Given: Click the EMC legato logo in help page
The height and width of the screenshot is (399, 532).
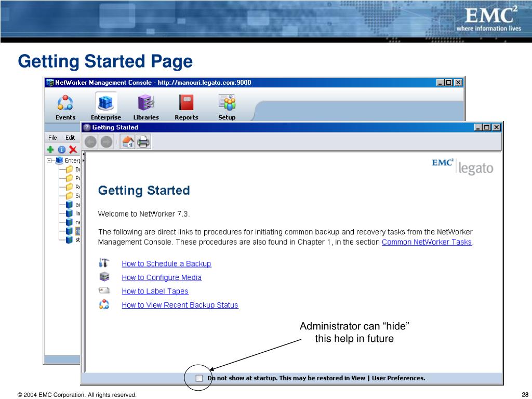Looking at the screenshot, I should pos(462,166).
